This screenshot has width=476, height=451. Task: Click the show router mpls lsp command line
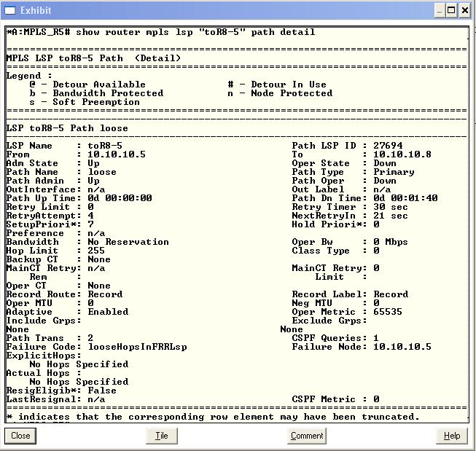pos(160,32)
